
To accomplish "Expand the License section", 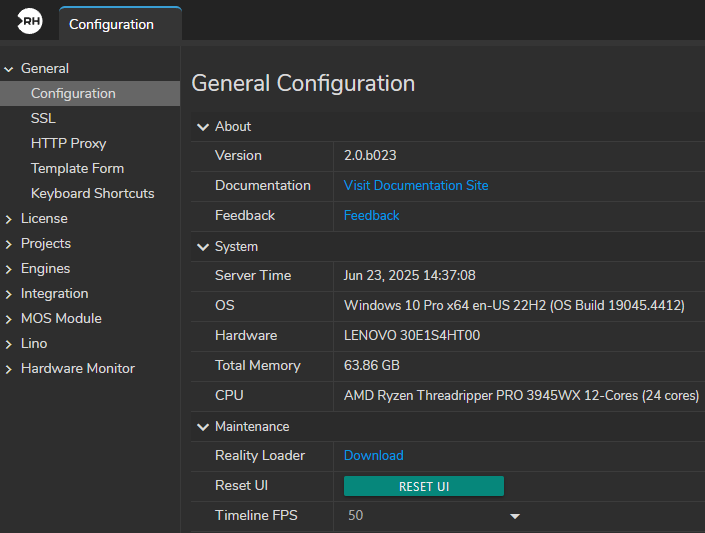I will (x=9, y=218).
